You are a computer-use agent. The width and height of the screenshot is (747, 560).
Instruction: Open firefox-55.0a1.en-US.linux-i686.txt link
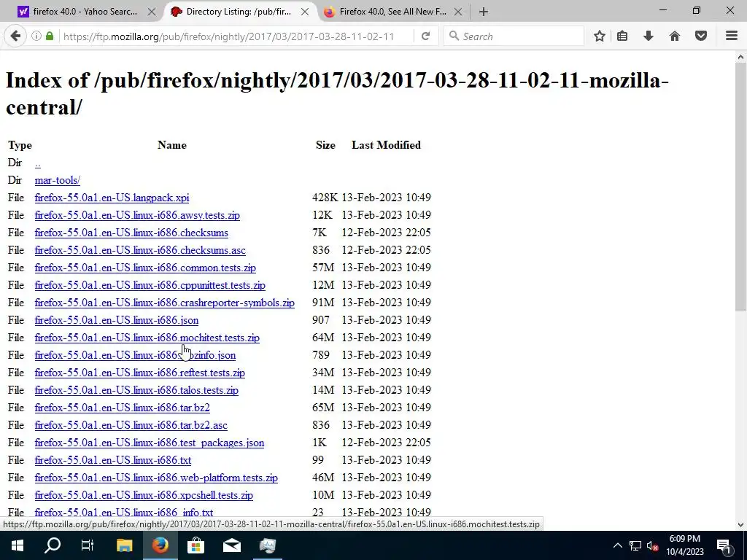pyautogui.click(x=113, y=461)
